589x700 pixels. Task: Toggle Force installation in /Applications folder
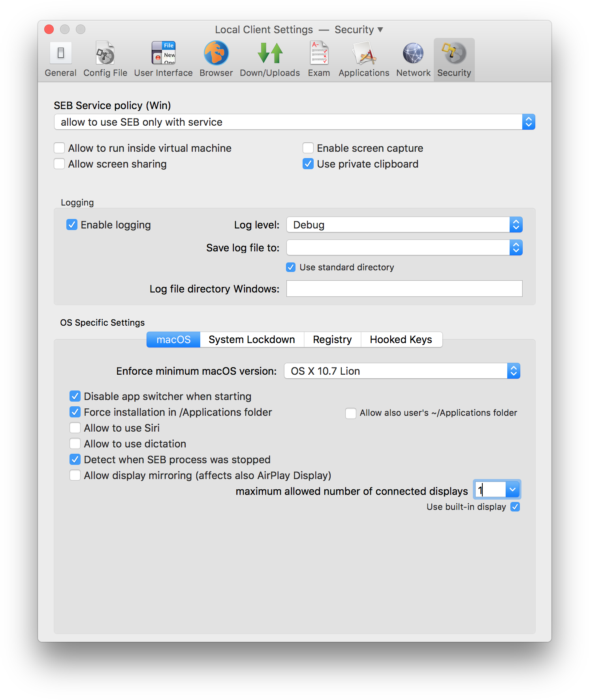(x=75, y=412)
